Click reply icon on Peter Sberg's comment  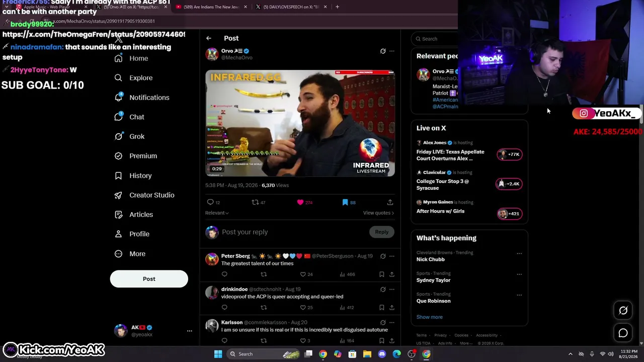click(224, 275)
